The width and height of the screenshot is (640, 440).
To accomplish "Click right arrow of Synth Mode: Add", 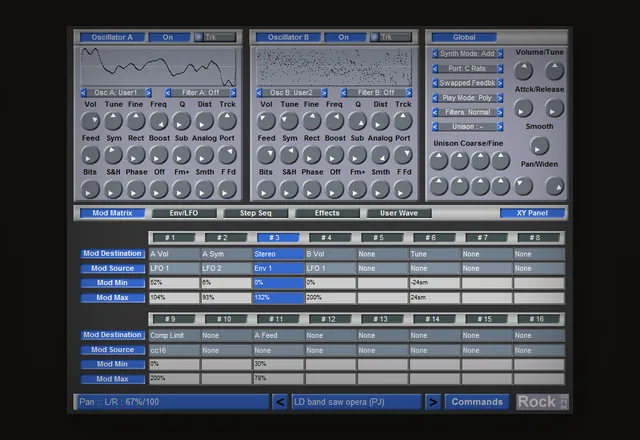I will coord(500,53).
